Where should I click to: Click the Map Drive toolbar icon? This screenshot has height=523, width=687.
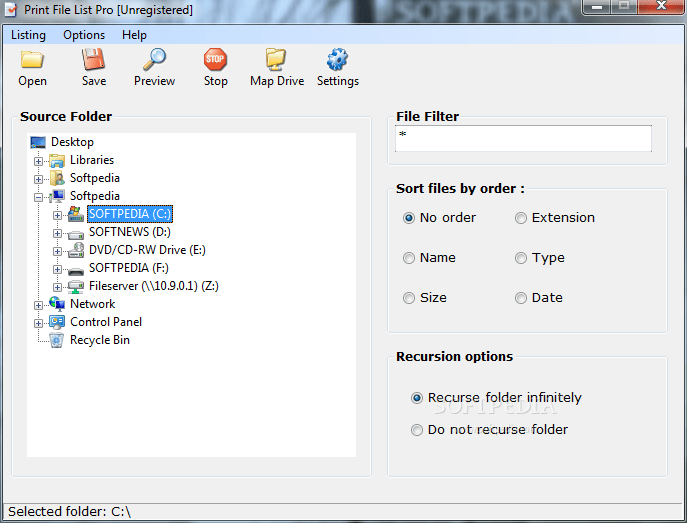point(276,59)
